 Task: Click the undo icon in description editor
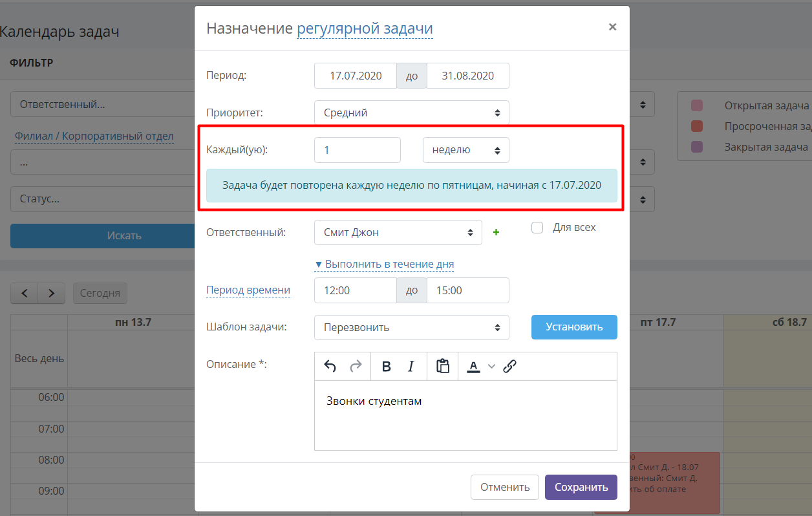click(330, 366)
